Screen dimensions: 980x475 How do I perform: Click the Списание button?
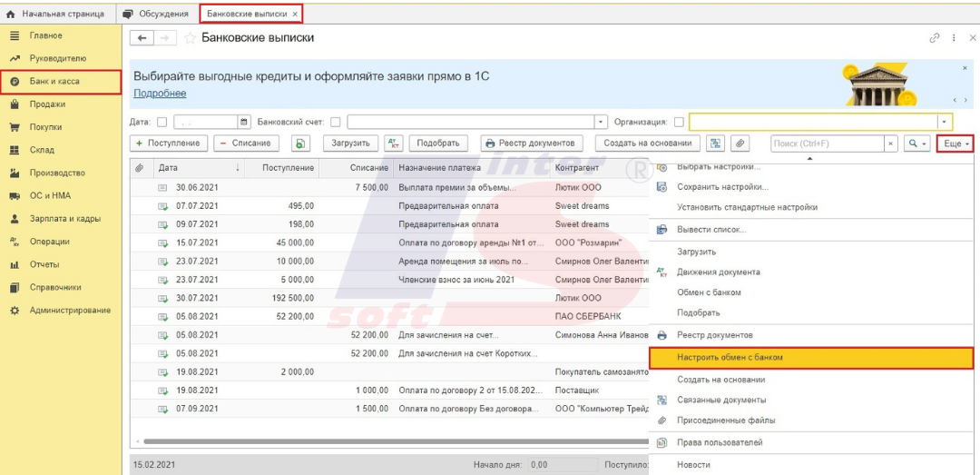coord(246,143)
